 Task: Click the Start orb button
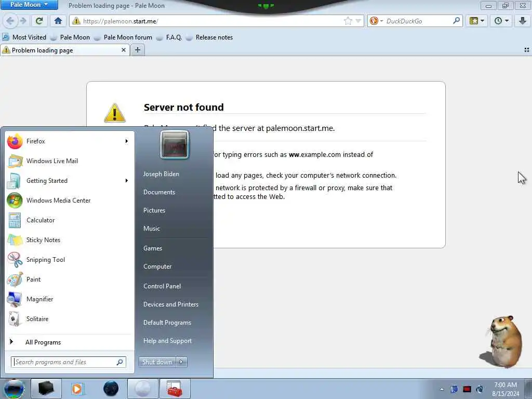14,389
